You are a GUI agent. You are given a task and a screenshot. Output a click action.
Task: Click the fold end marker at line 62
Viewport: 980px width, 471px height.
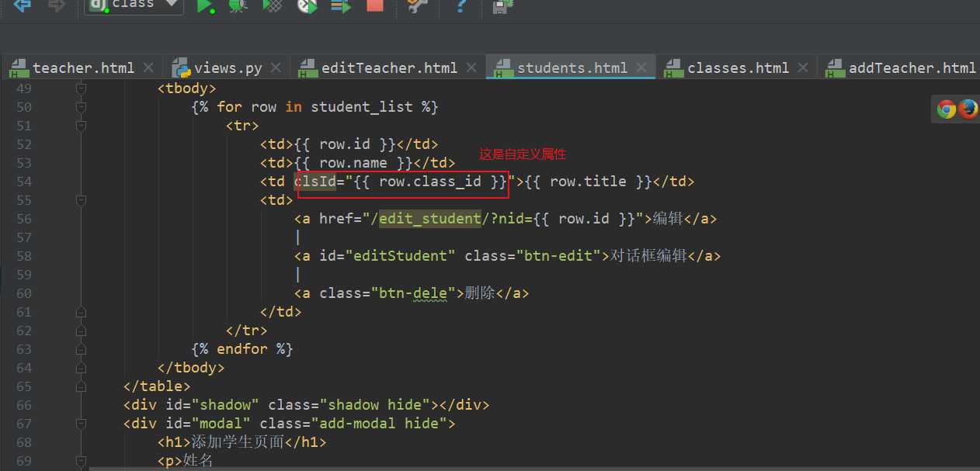(80, 331)
